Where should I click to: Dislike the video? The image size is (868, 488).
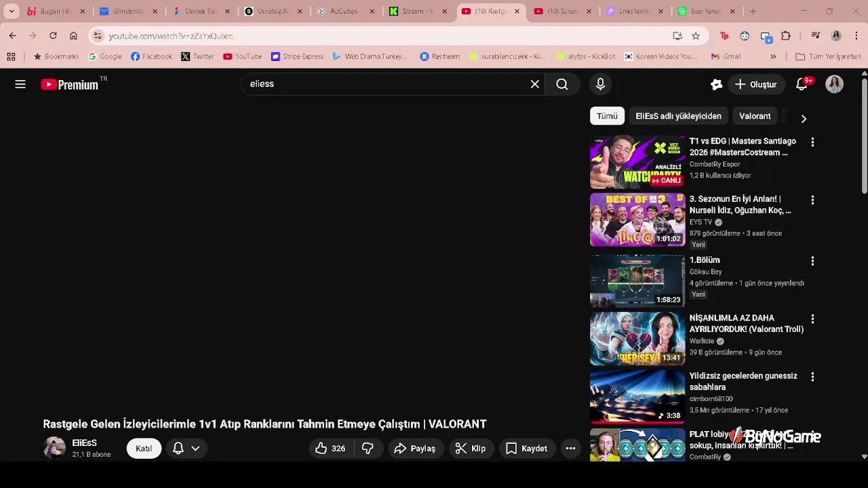point(368,448)
